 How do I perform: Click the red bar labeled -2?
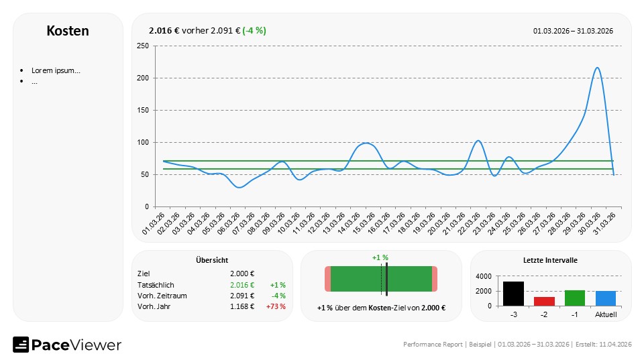coord(544,301)
